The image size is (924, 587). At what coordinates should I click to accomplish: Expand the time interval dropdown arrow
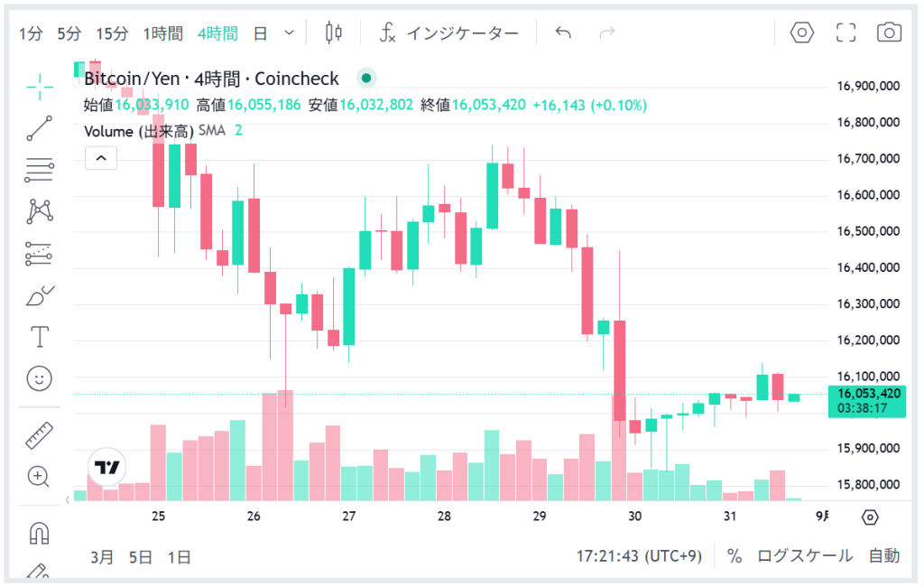(289, 33)
